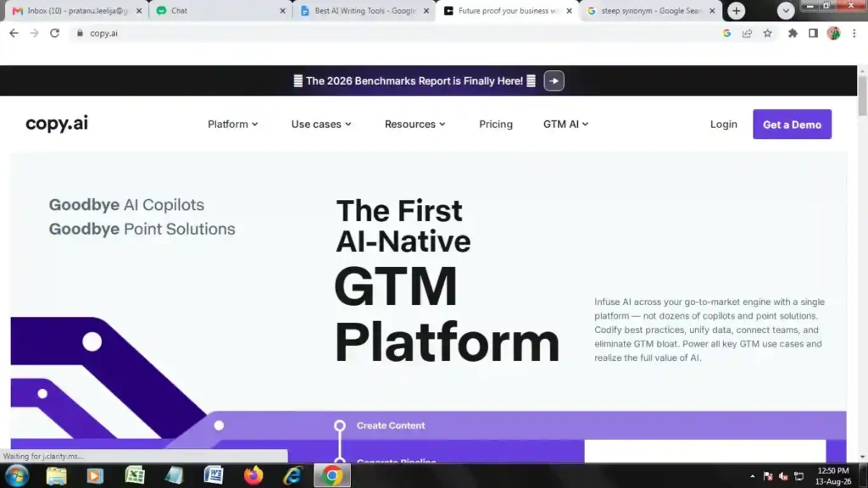868x488 pixels.
Task: Click the The First AI-Native heading
Action: point(403,225)
